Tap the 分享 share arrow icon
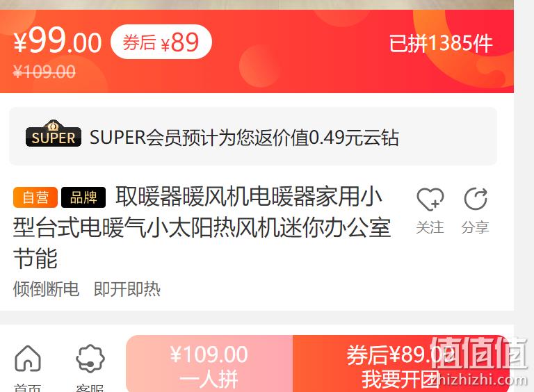This screenshot has width=534, height=392. tap(476, 199)
